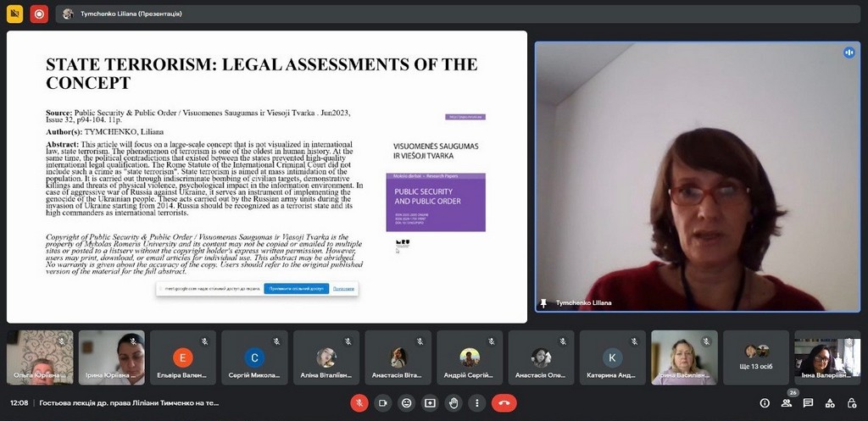This screenshot has height=421, width=868.
Task: Click the yellow camera-blocked icon at top left
Action: click(x=14, y=14)
